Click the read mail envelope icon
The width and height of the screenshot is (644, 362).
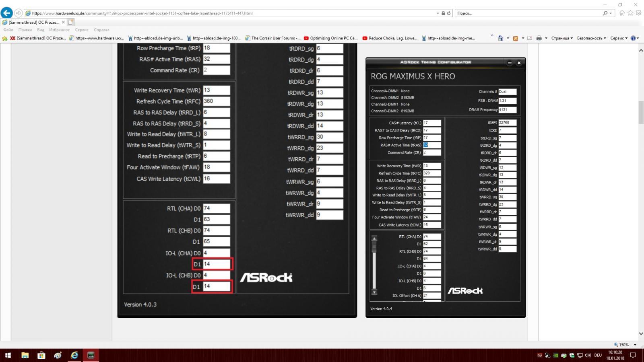tap(530, 38)
